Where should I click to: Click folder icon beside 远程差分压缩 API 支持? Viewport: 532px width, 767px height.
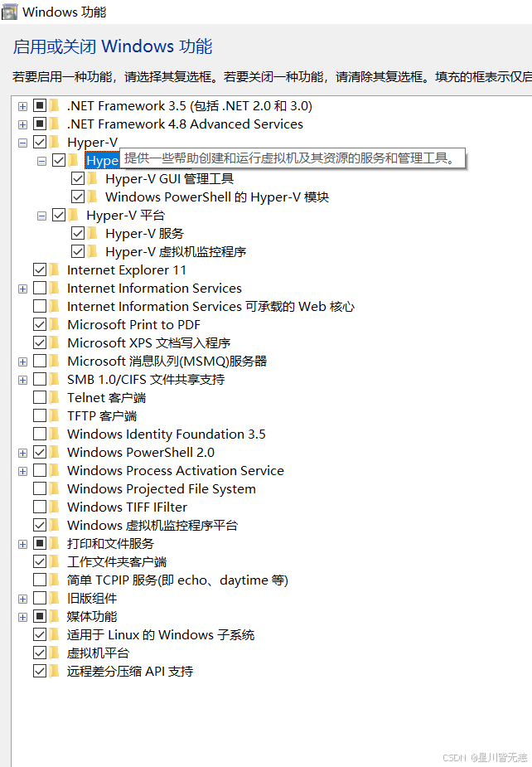(x=54, y=671)
